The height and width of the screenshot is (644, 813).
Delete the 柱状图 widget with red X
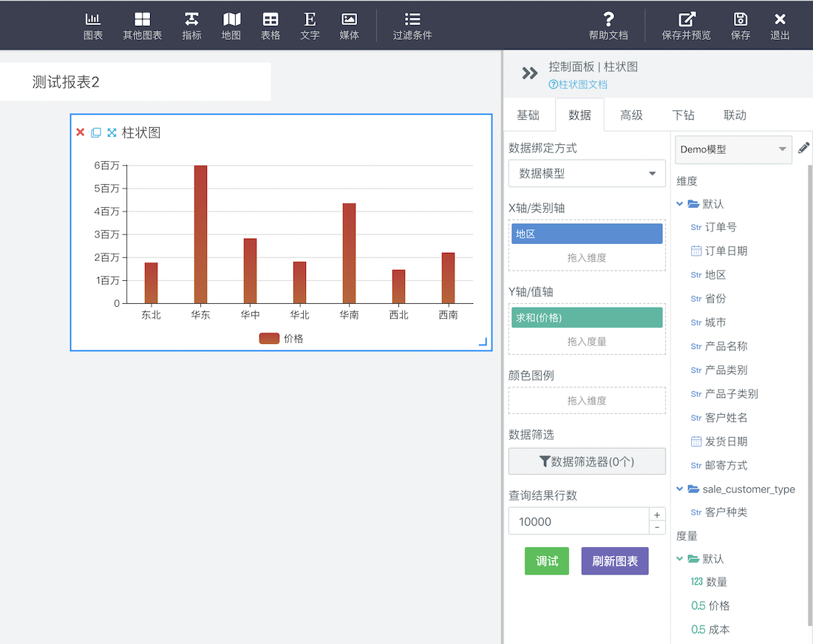point(81,132)
